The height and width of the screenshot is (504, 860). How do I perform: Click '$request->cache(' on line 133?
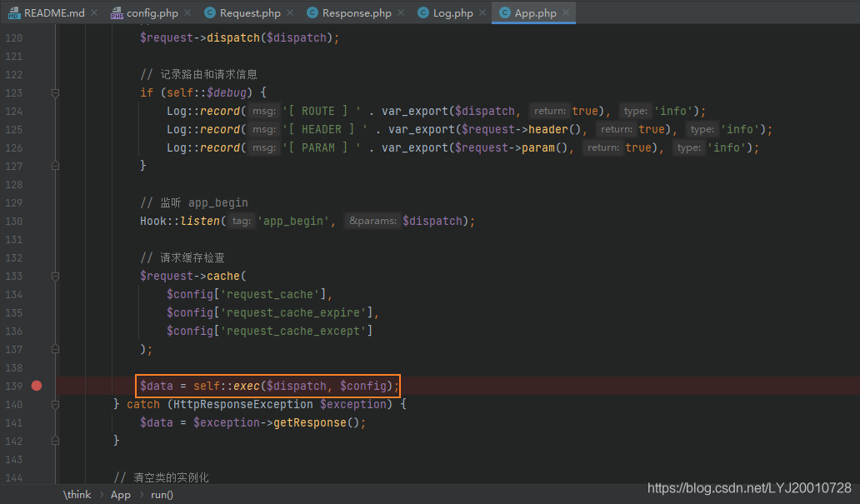point(193,276)
